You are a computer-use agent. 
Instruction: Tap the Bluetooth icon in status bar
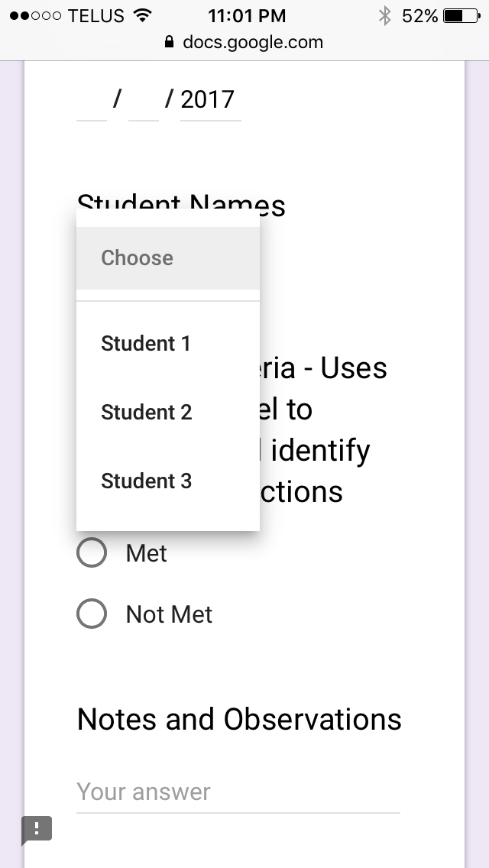pos(385,15)
